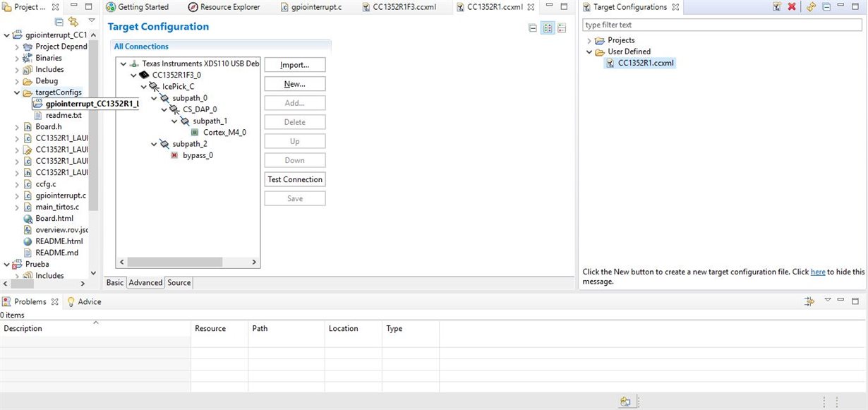
Task: Select bypass_0 disabled icon
Action: pyautogui.click(x=174, y=155)
